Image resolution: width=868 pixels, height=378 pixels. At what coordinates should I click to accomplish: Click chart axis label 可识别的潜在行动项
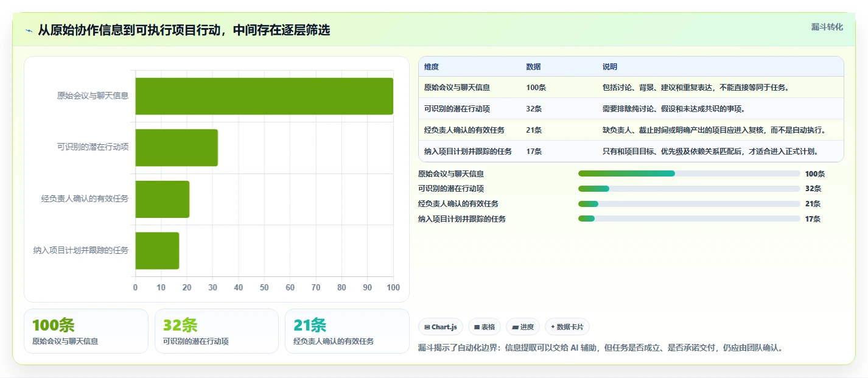[93, 147]
